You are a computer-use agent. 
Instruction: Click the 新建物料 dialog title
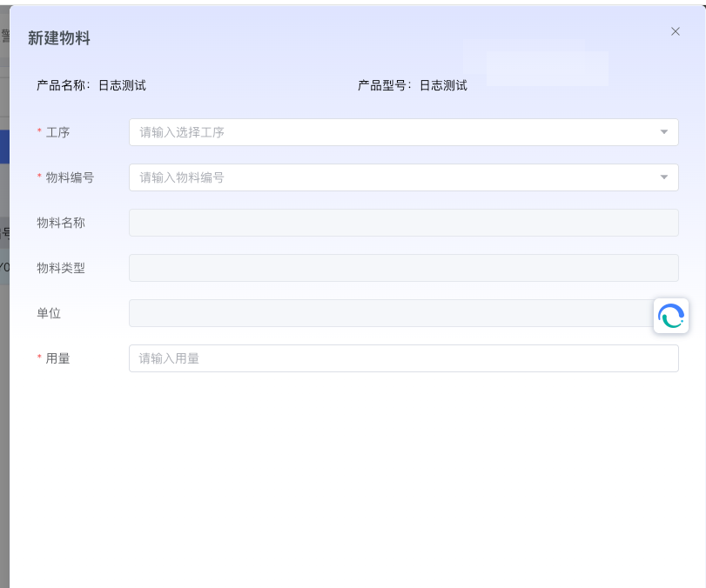(x=59, y=38)
